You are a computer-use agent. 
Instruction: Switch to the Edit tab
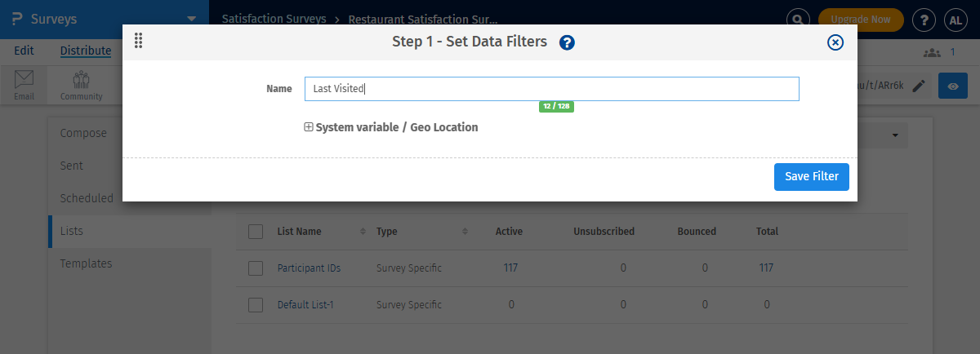(x=24, y=51)
